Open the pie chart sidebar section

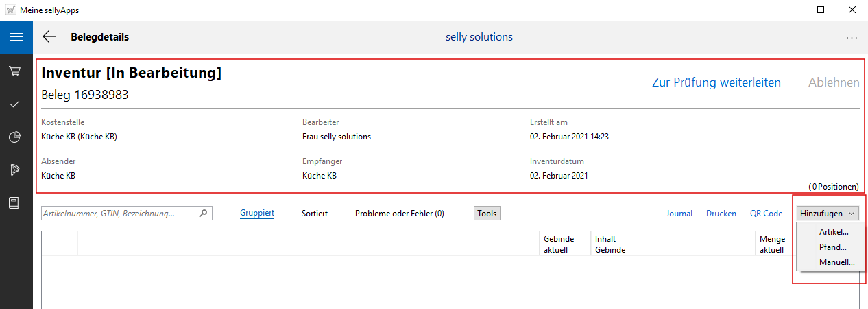tap(15, 137)
